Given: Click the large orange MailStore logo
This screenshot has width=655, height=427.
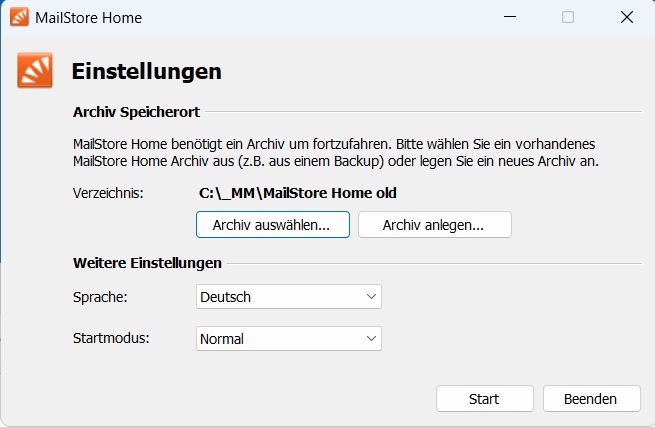Looking at the screenshot, I should point(35,70).
